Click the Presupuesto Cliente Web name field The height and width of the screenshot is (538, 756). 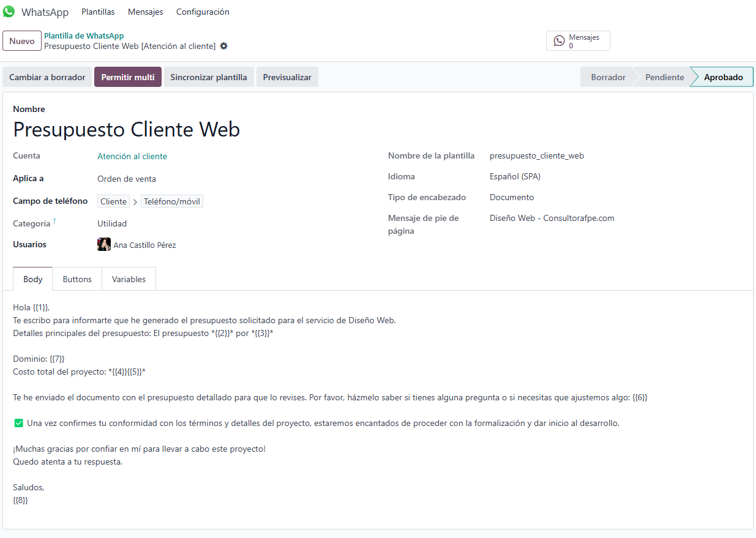click(x=127, y=129)
